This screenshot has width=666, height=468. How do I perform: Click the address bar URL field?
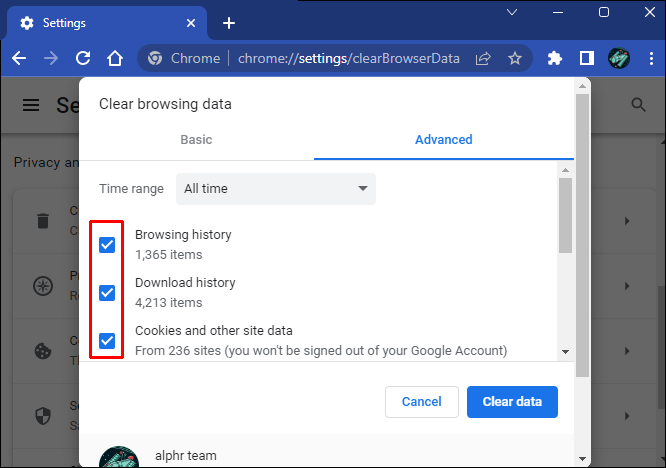348,58
